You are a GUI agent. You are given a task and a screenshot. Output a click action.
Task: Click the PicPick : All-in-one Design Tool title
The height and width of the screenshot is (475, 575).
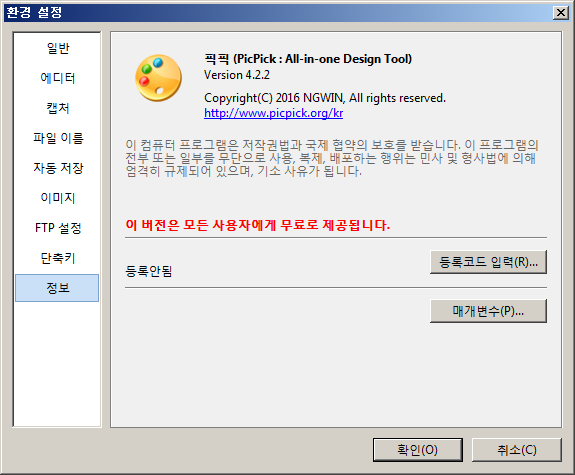coord(308,59)
